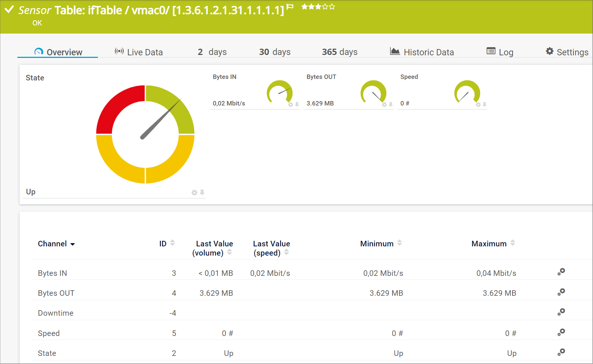Open the 2 days graph tab
Screen dimensions: 593x364
click(x=212, y=52)
